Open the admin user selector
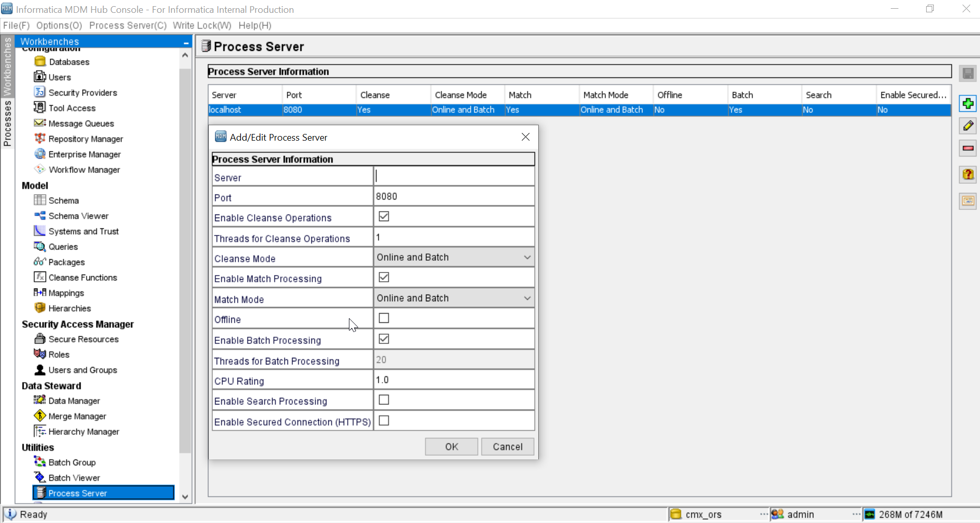Viewport: 980px width, 523px height. pyautogui.click(x=816, y=514)
